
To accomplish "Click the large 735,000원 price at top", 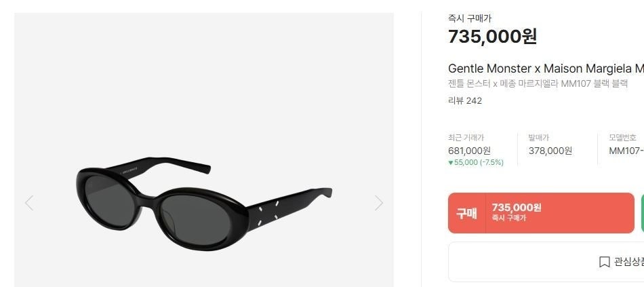I will tap(492, 36).
